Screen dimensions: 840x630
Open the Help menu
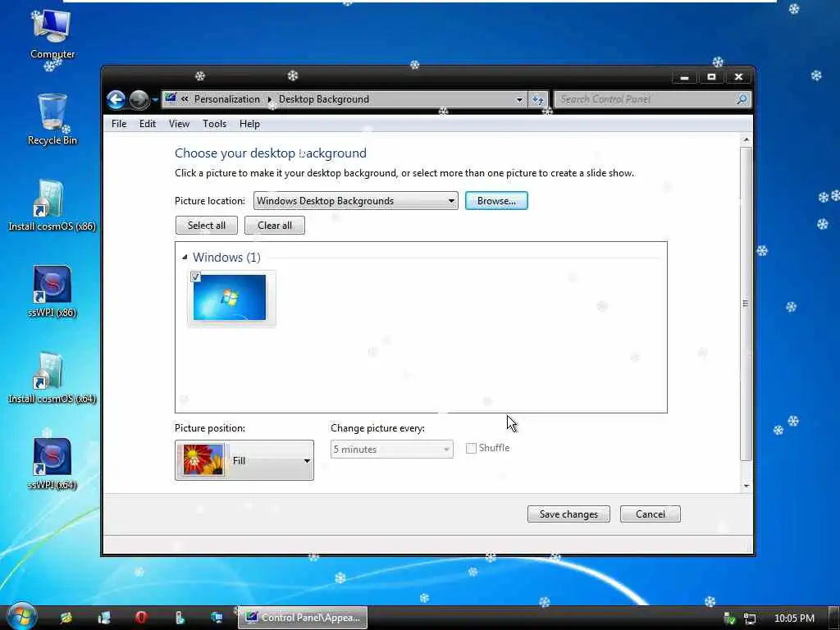coord(249,124)
